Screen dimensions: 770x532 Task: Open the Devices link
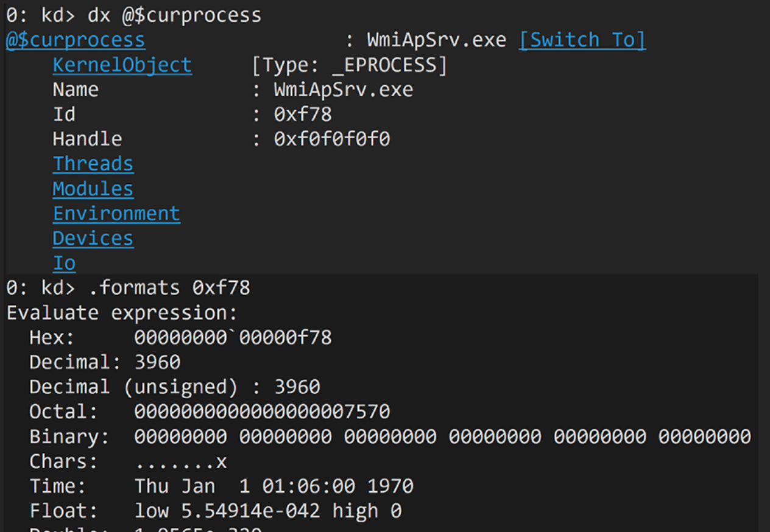click(93, 239)
